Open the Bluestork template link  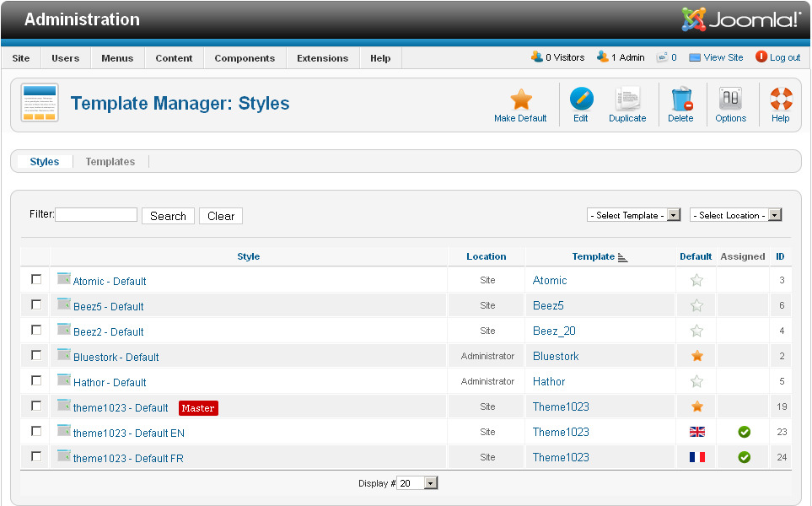pos(556,357)
